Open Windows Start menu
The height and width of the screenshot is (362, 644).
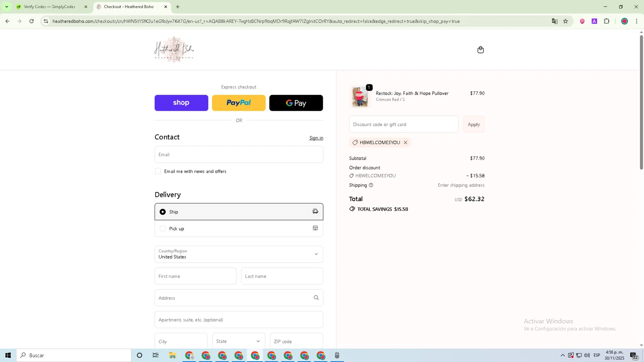point(8,355)
